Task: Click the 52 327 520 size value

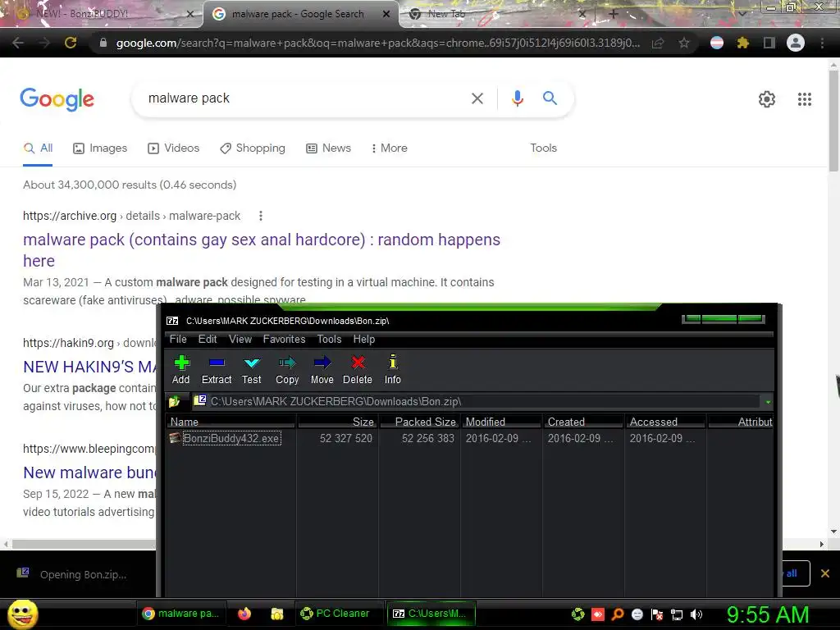Action: click(345, 438)
